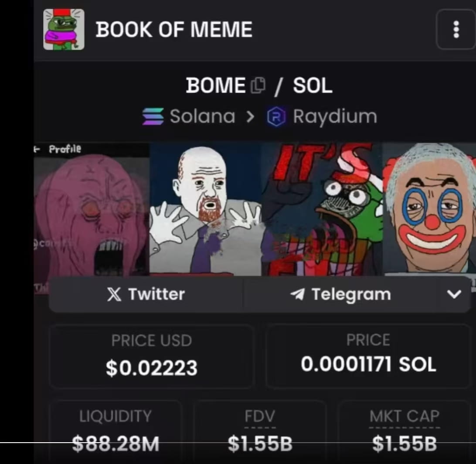Select the Raydium exchange link
This screenshot has height=464, width=476.
322,116
